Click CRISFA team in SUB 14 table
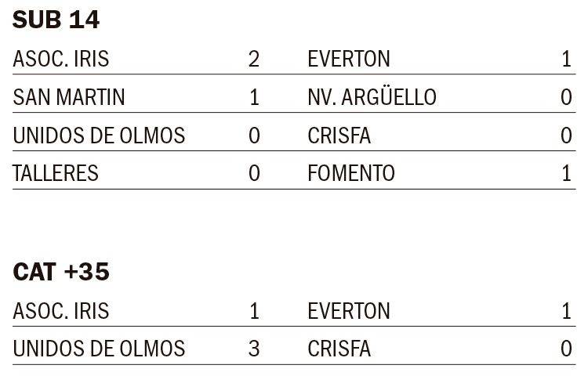 coord(339,136)
